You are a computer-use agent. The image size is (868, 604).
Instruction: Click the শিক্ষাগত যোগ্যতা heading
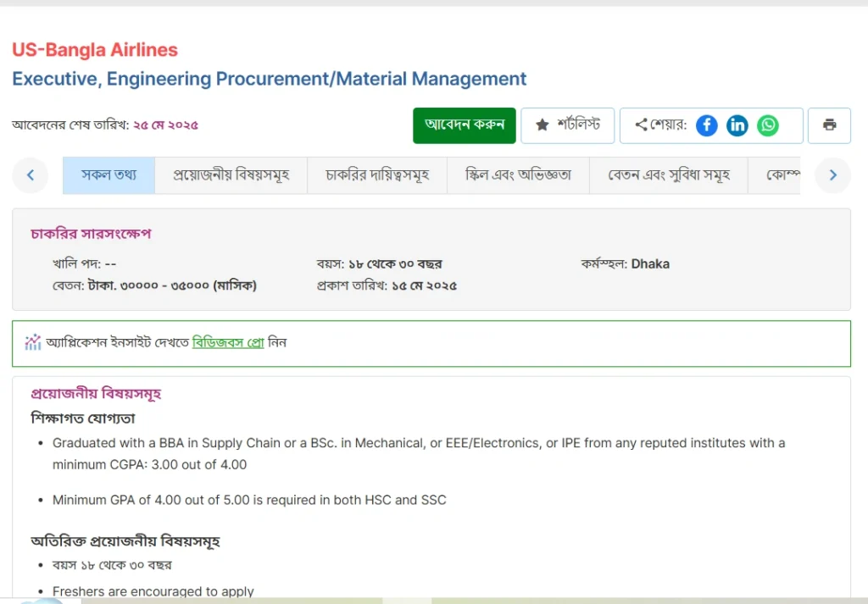[83, 418]
